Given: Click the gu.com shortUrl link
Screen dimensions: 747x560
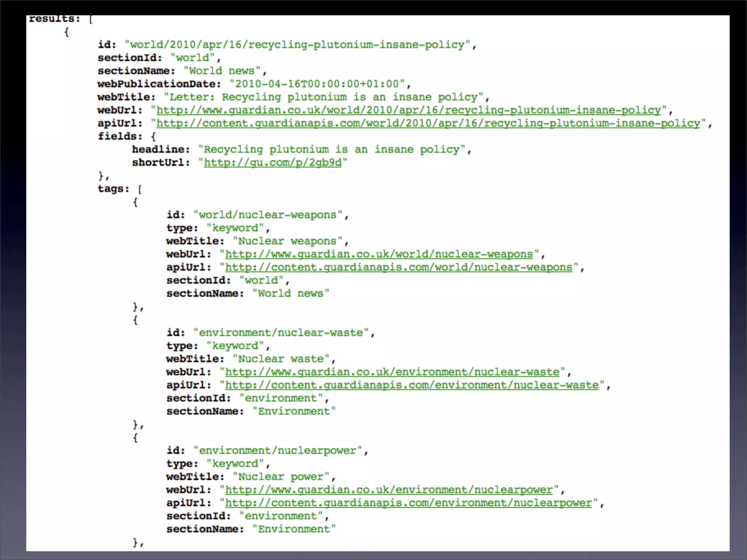Looking at the screenshot, I should (x=272, y=163).
